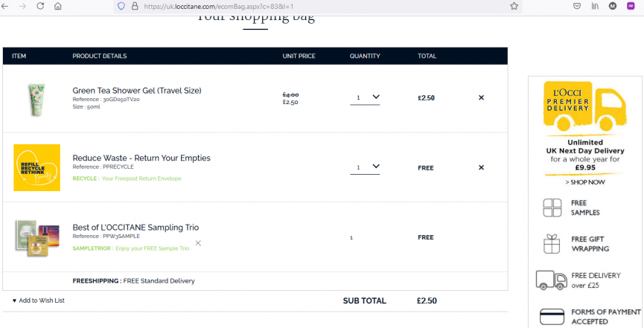Open the account avatar icon in toolbar

[613, 6]
